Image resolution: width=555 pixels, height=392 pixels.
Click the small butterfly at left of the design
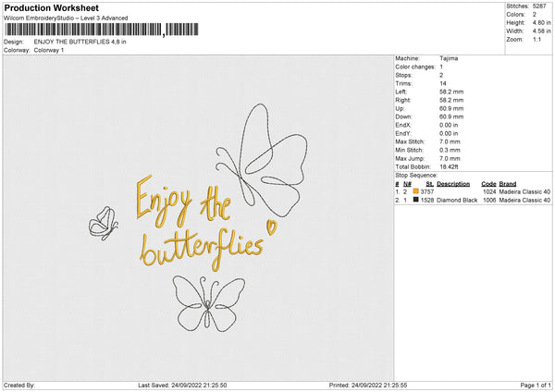[103, 223]
